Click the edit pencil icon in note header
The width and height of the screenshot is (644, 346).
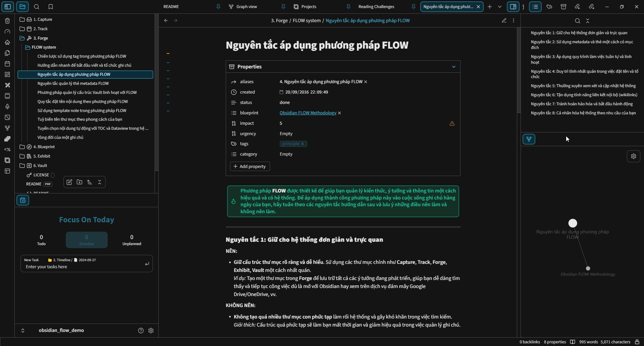coord(504,20)
